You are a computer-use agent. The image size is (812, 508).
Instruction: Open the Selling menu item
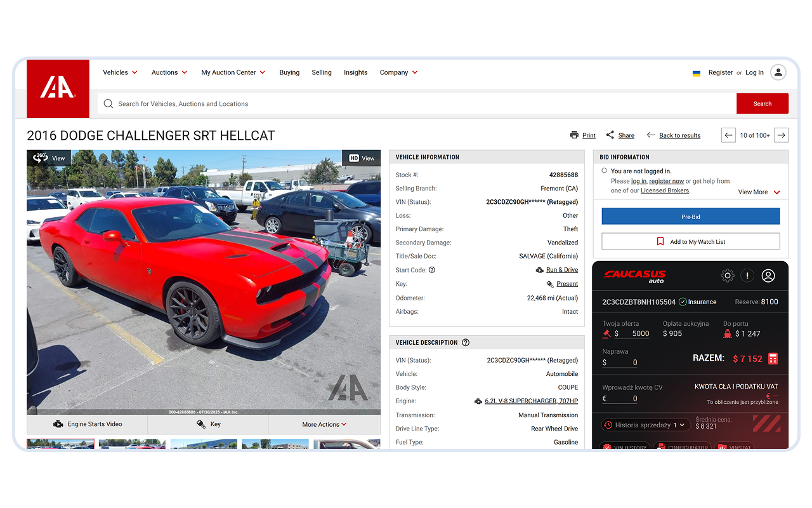322,72
